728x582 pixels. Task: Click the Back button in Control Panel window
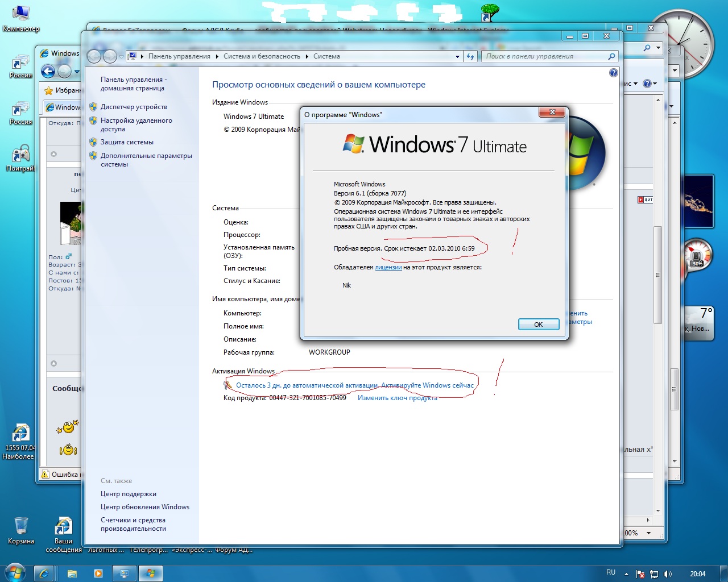pos(94,56)
